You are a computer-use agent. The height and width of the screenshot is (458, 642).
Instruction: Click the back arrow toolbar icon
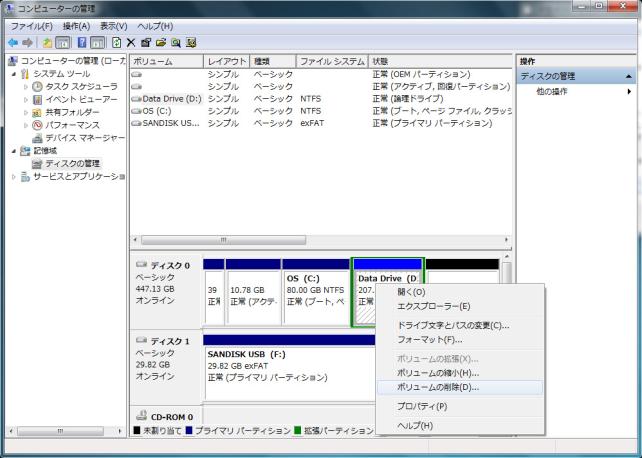pos(13,43)
